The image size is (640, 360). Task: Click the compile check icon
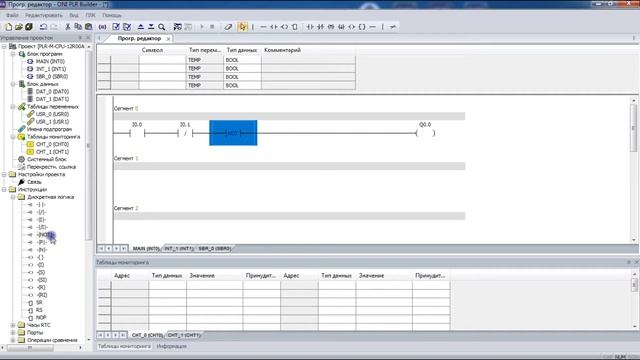(x=116, y=27)
